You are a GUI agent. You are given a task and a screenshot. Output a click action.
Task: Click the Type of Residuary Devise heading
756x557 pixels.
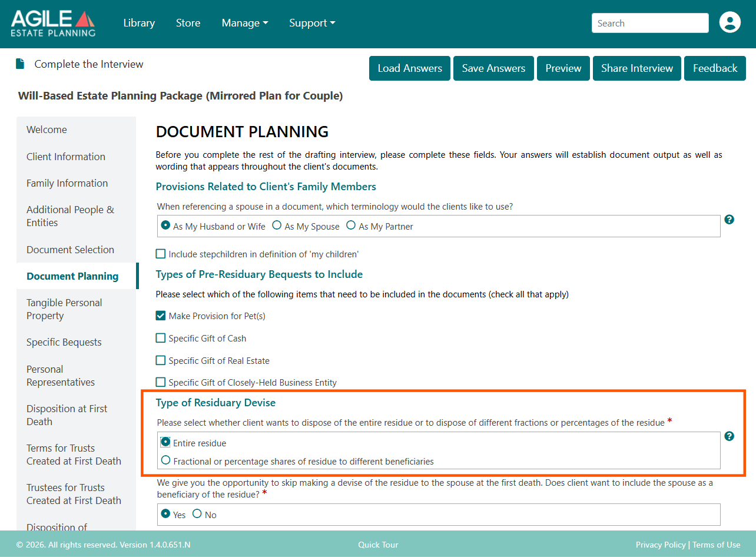pyautogui.click(x=215, y=403)
